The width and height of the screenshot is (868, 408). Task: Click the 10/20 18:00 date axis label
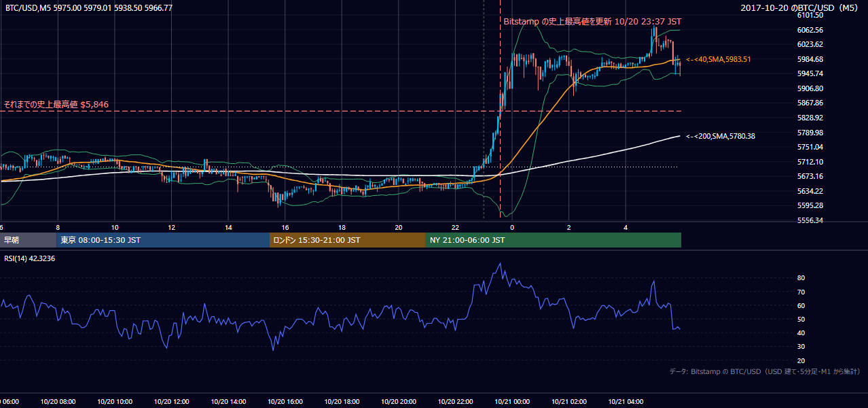pyautogui.click(x=342, y=402)
